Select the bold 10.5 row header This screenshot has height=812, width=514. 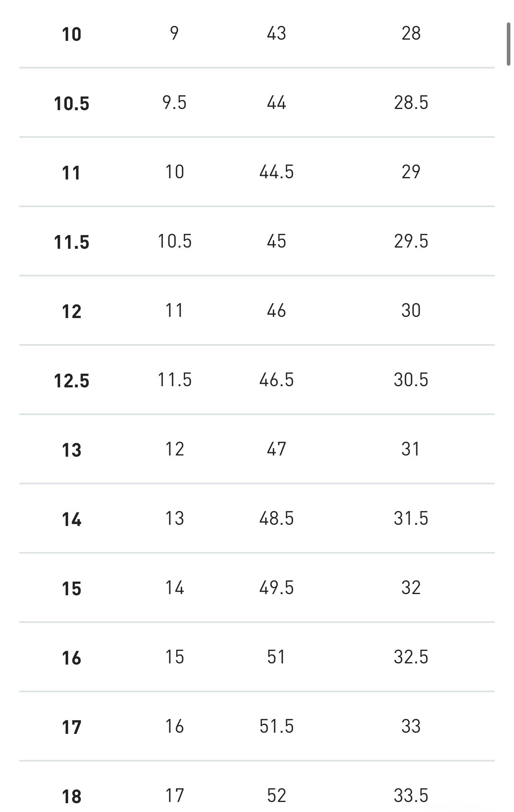pyautogui.click(x=72, y=103)
